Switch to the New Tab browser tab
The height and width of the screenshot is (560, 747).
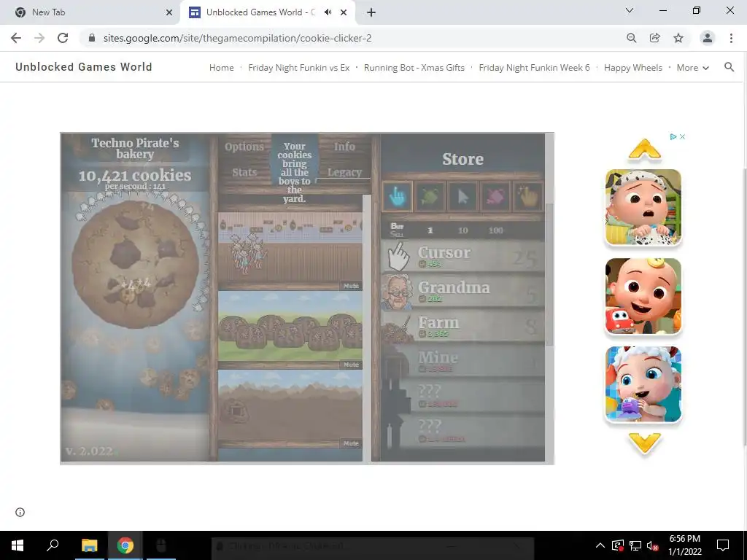(90, 12)
